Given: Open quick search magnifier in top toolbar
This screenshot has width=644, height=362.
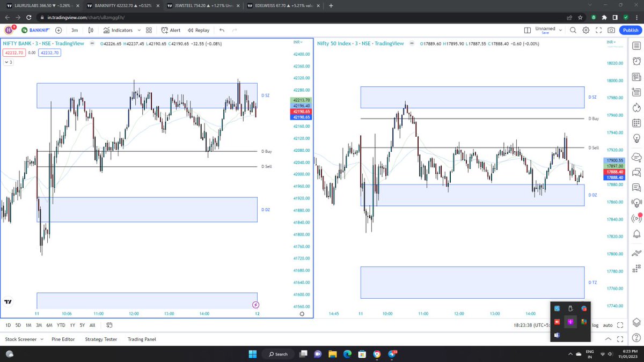Looking at the screenshot, I should (x=573, y=31).
